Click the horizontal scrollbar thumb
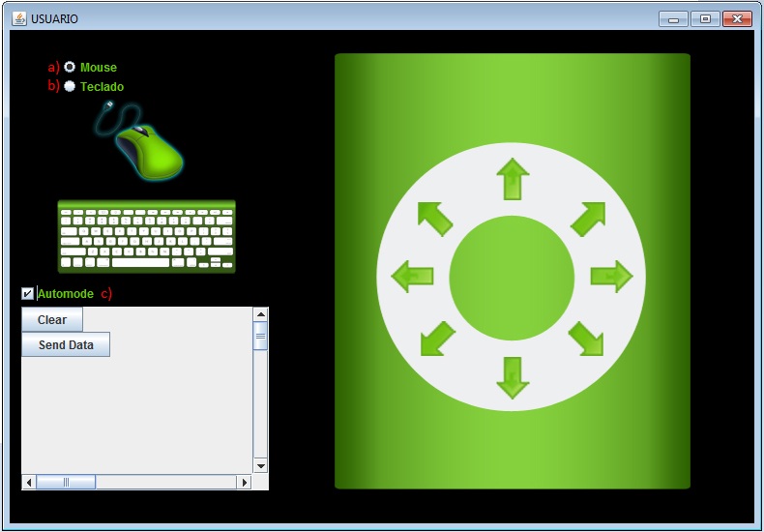The height and width of the screenshot is (532, 764). (67, 483)
